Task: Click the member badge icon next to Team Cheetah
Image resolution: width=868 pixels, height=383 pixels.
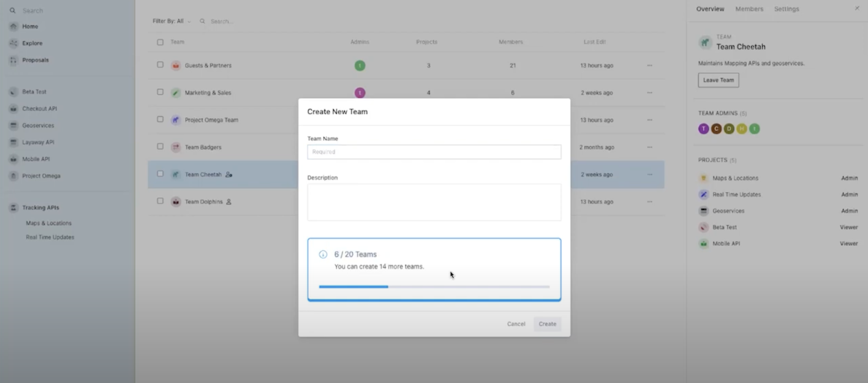Action: click(x=229, y=174)
